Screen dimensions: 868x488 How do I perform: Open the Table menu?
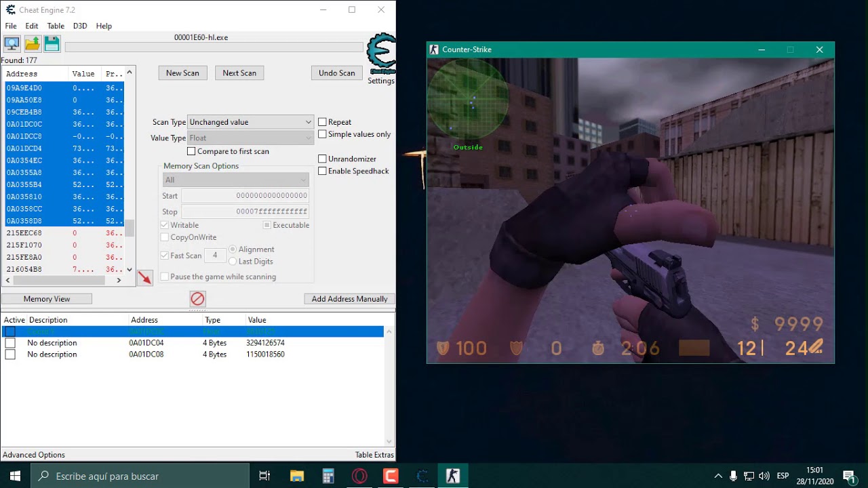[x=56, y=26]
